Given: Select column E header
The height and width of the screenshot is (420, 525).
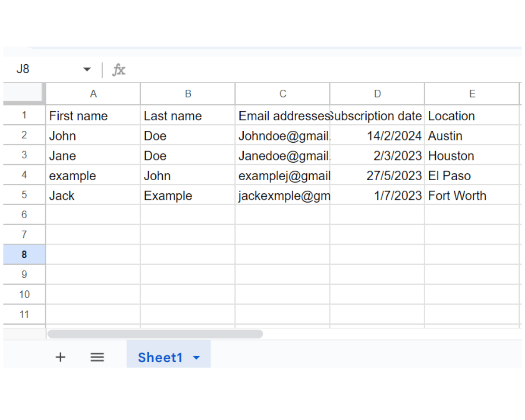Looking at the screenshot, I should click(472, 94).
